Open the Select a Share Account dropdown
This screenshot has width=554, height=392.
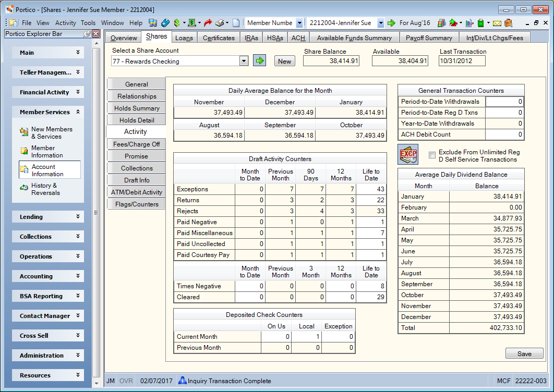click(244, 61)
